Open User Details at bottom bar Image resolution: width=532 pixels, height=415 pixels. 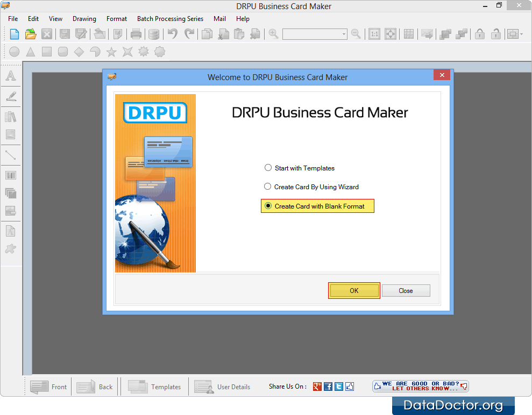(x=222, y=387)
